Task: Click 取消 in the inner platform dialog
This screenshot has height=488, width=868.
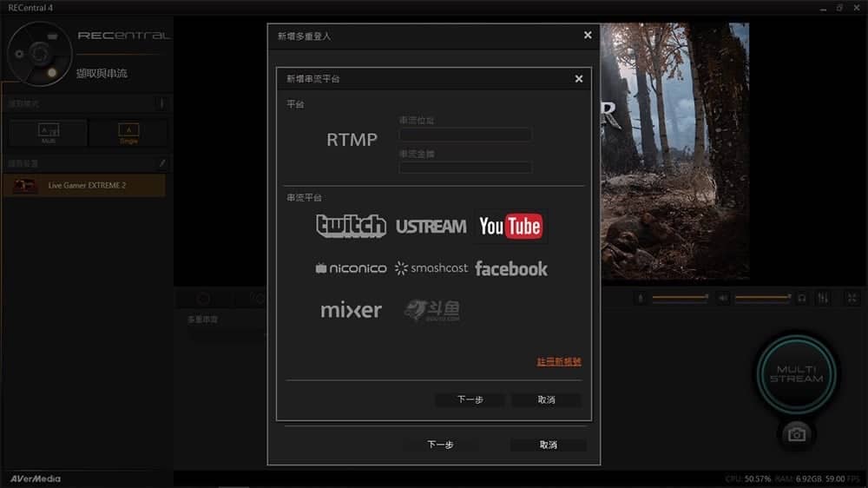Action: (546, 399)
